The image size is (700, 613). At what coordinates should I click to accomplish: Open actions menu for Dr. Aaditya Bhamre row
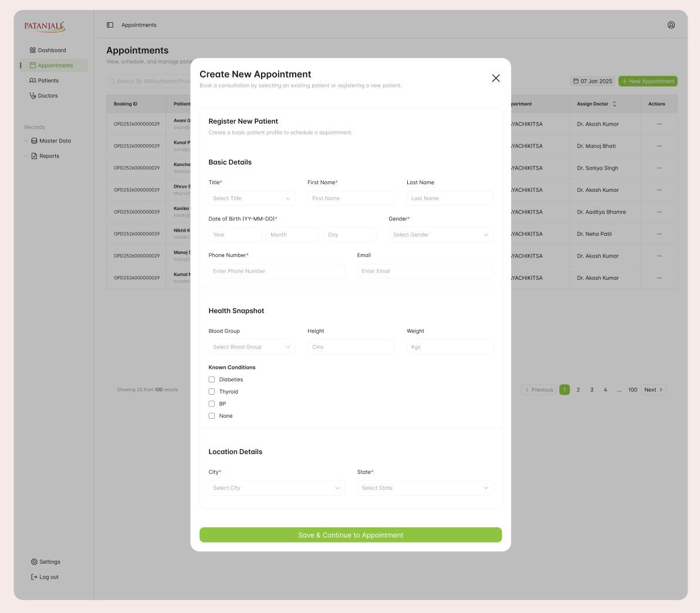point(659,212)
